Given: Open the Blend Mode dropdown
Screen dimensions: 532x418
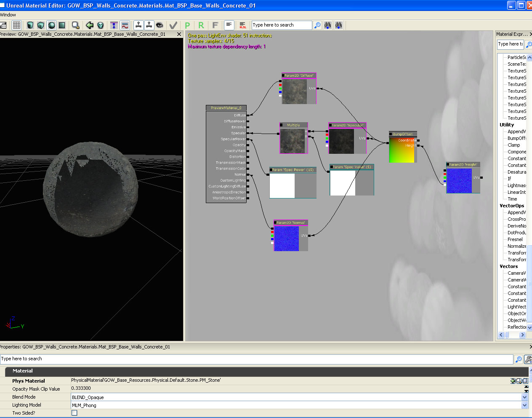Looking at the screenshot, I should 524,397.
